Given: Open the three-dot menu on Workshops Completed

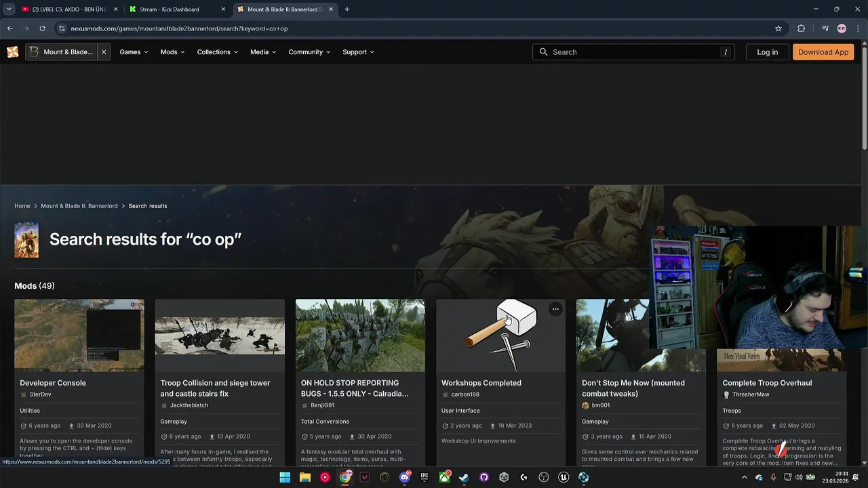Looking at the screenshot, I should click(555, 309).
